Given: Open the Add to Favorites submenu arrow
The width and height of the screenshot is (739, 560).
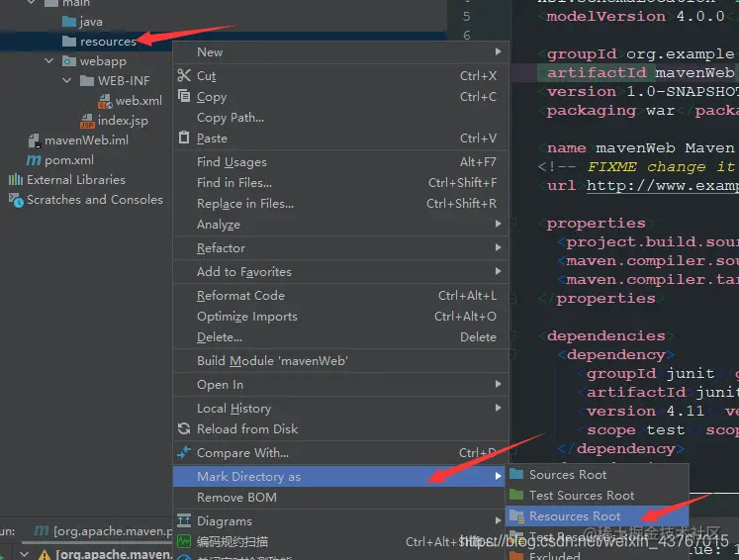Looking at the screenshot, I should (499, 270).
